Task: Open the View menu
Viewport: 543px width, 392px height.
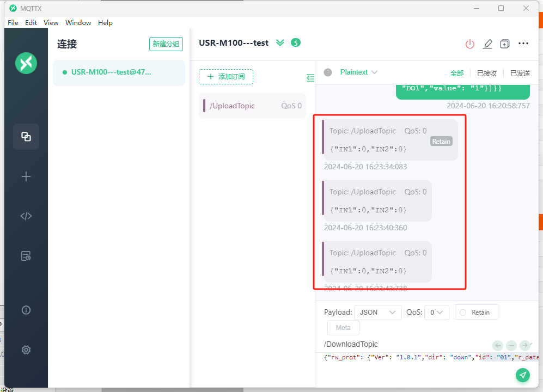Action: click(x=51, y=23)
